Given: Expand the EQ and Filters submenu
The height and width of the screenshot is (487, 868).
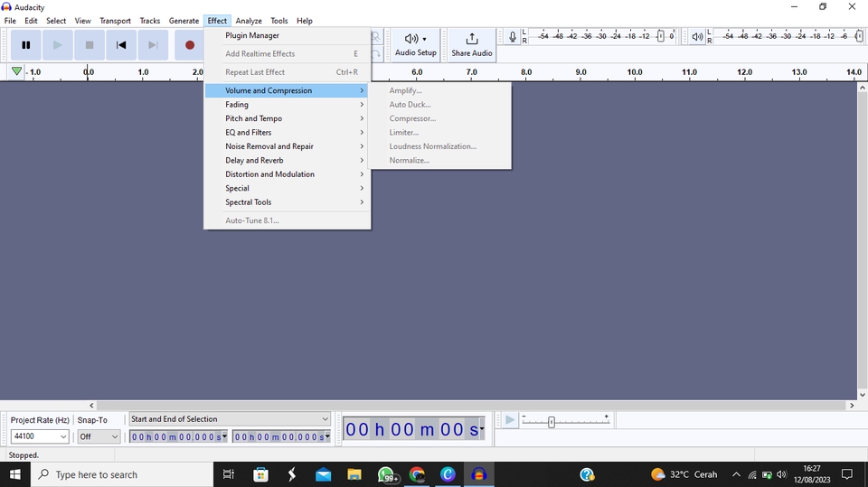Looking at the screenshot, I should (288, 132).
